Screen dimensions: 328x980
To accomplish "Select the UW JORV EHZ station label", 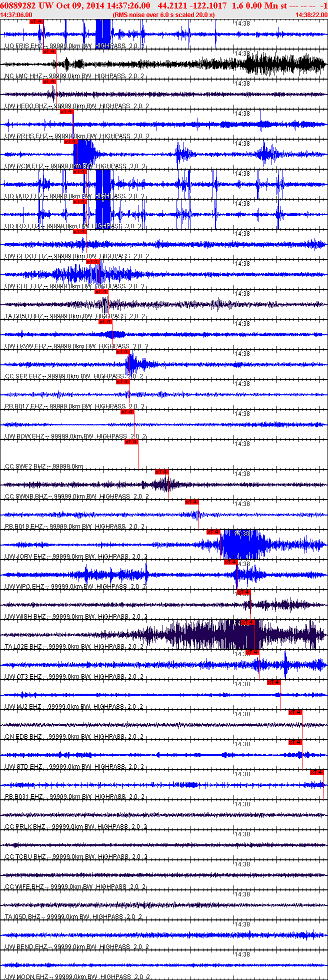I will pos(76,557).
